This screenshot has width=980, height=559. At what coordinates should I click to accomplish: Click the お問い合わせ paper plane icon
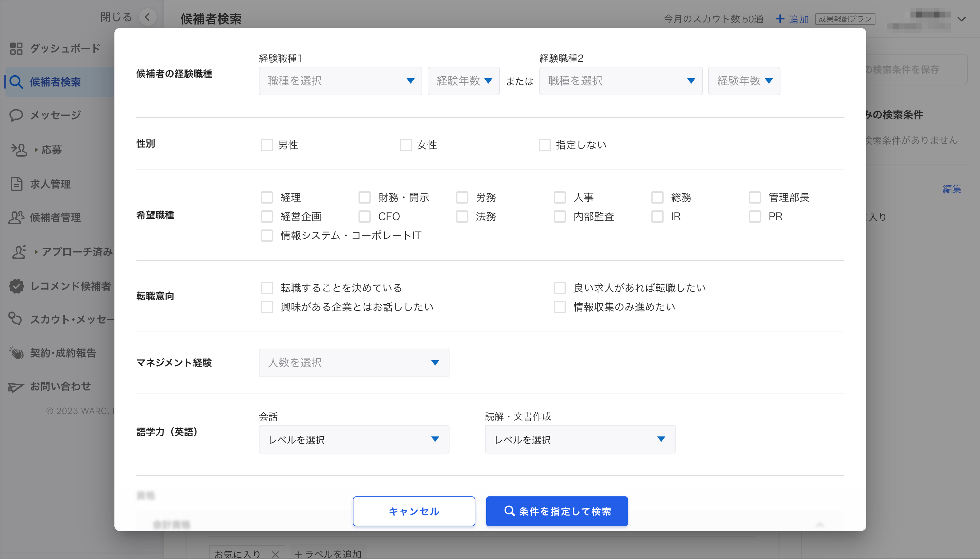[x=16, y=387]
